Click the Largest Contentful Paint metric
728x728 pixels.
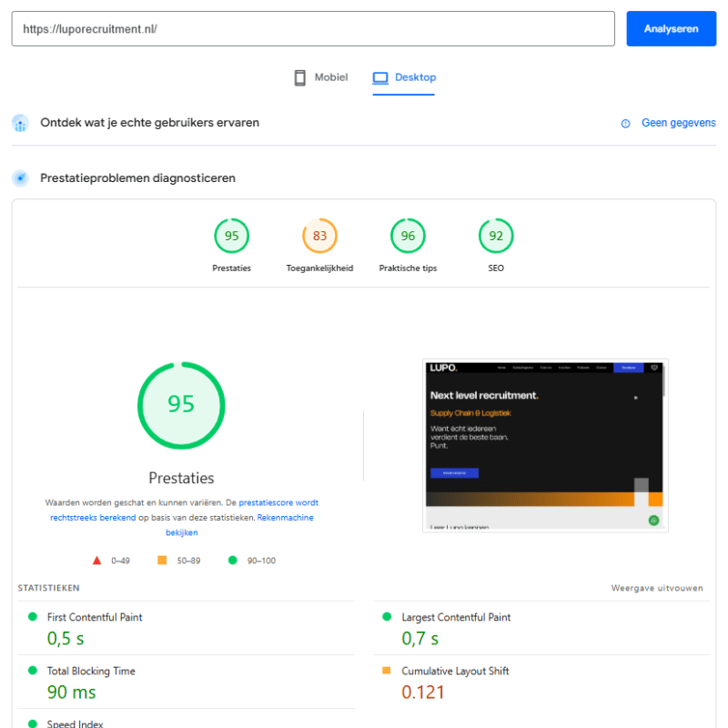point(541,628)
